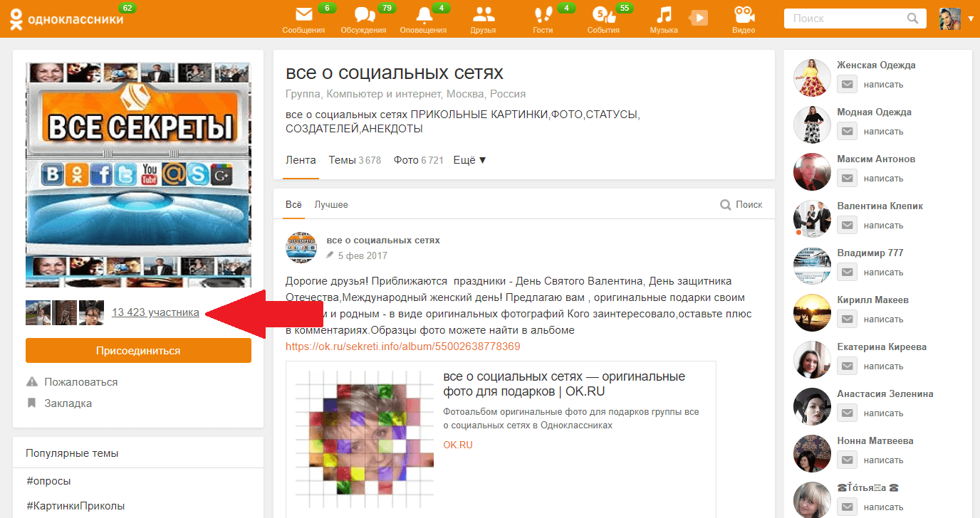This screenshot has height=518, width=980.
Task: Select the Всё feed filter
Action: coord(294,204)
